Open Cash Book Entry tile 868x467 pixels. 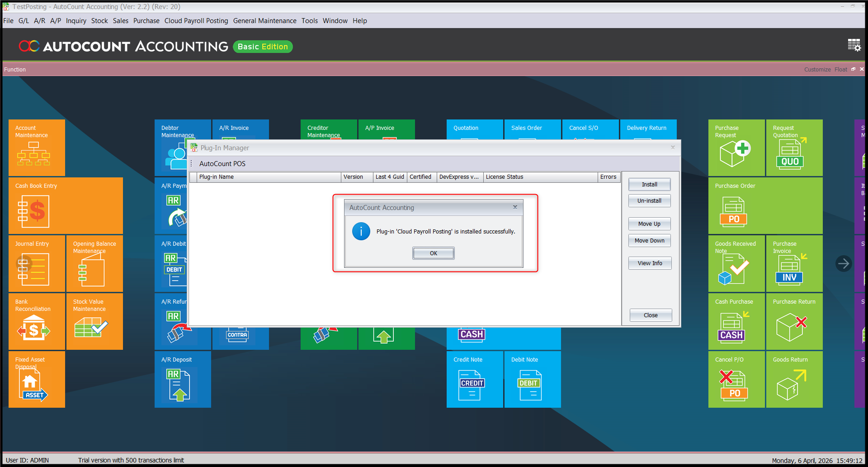(66, 205)
